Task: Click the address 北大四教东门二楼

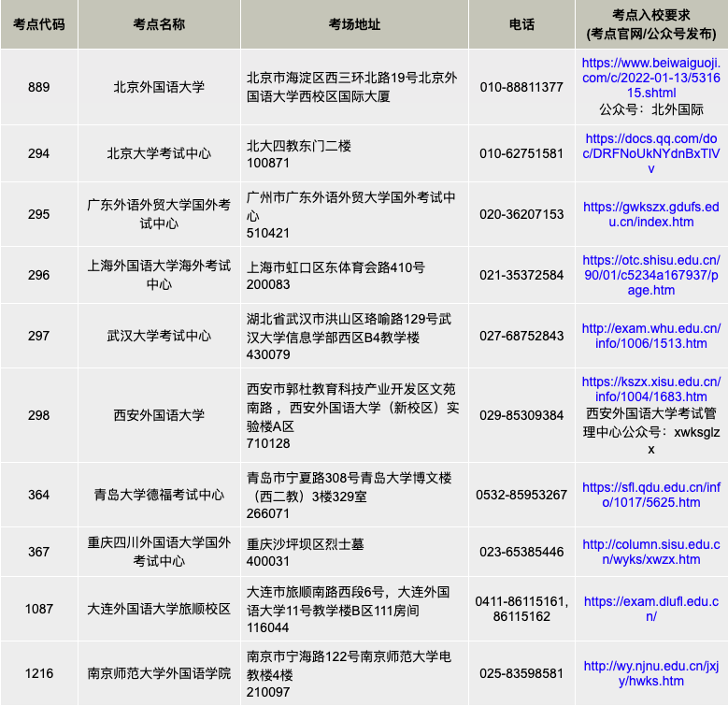Action: [298, 146]
